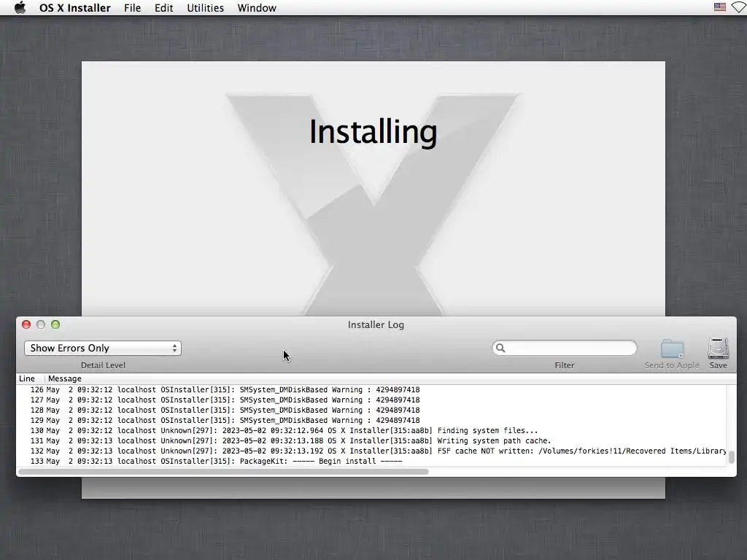This screenshot has width=747, height=560.
Task: Select log line 129
Action: coord(371,421)
